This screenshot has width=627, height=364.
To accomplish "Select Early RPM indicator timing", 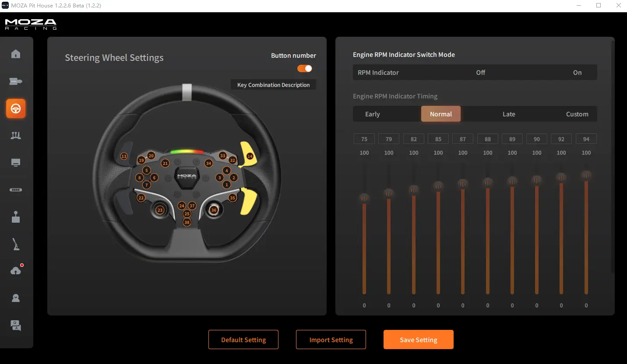I will click(372, 114).
